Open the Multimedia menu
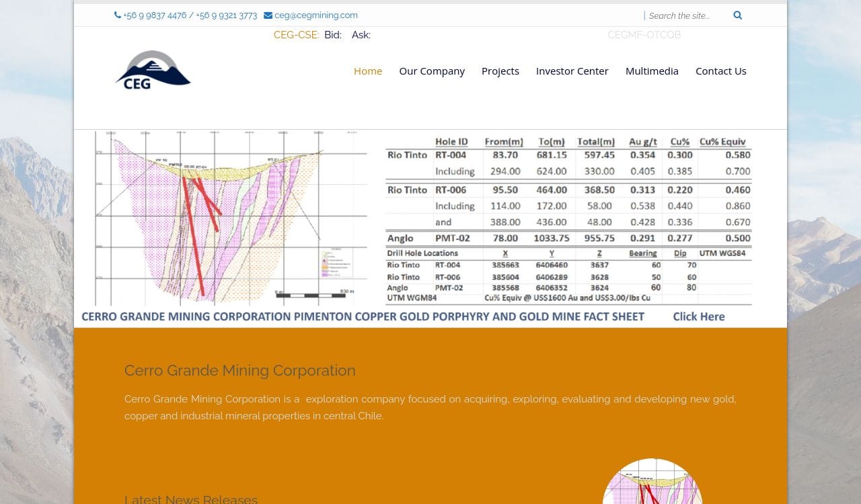Screen dimensions: 861x504 click(652, 71)
